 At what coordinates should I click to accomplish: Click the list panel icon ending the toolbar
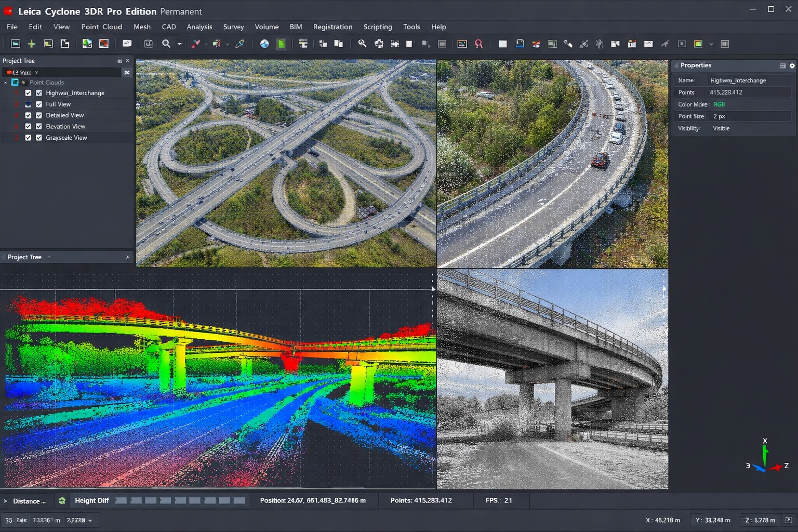coord(725,44)
